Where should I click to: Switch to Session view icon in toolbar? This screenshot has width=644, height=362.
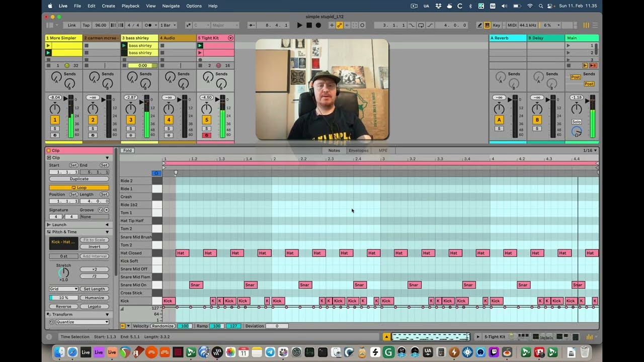586,25
